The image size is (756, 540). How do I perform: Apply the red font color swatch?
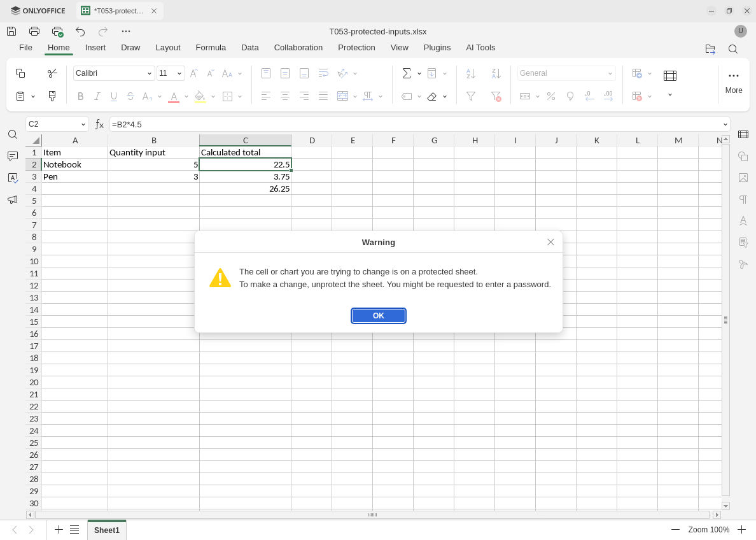pos(174,97)
